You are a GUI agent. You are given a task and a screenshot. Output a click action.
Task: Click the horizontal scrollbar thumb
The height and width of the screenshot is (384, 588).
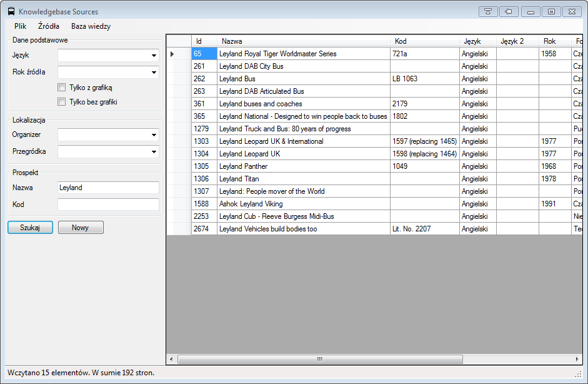point(320,359)
